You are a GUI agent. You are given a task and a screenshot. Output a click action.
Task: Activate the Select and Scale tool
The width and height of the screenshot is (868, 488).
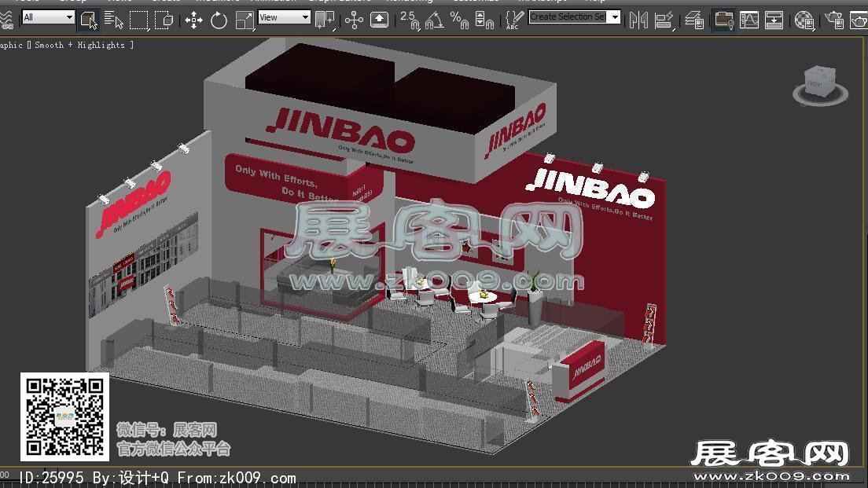click(x=244, y=20)
